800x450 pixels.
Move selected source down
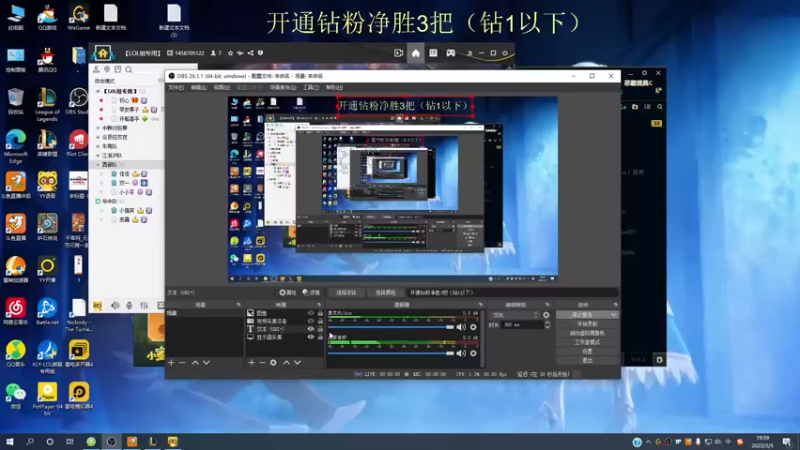coord(297,363)
